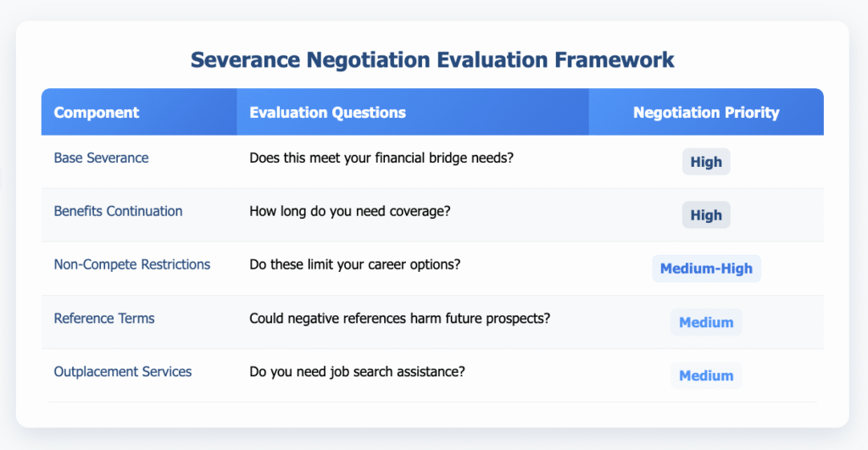Click the Negotiation Priority column header
Screen dimensions: 868x450
(705, 113)
